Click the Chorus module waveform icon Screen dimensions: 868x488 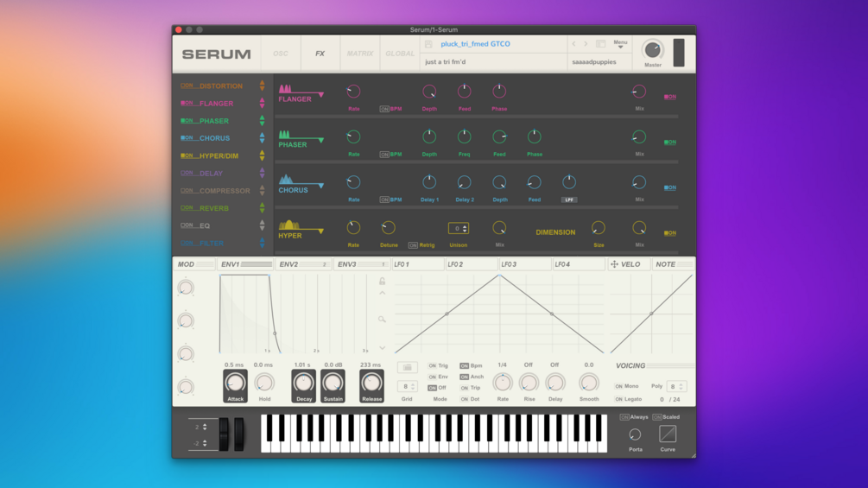pos(286,180)
